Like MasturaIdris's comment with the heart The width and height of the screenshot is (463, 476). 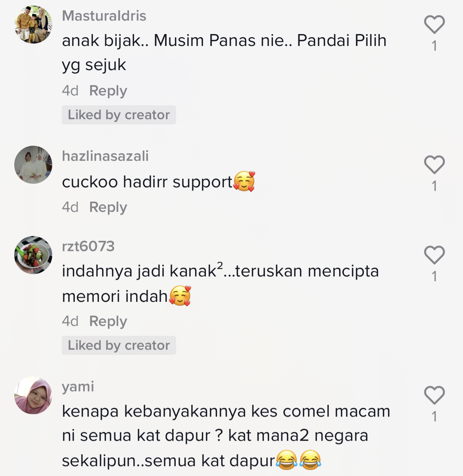click(435, 25)
